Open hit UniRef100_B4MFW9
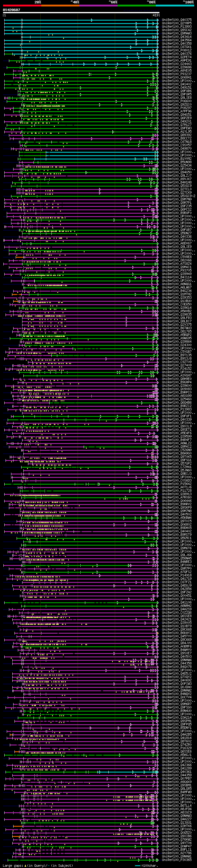 point(177,792)
